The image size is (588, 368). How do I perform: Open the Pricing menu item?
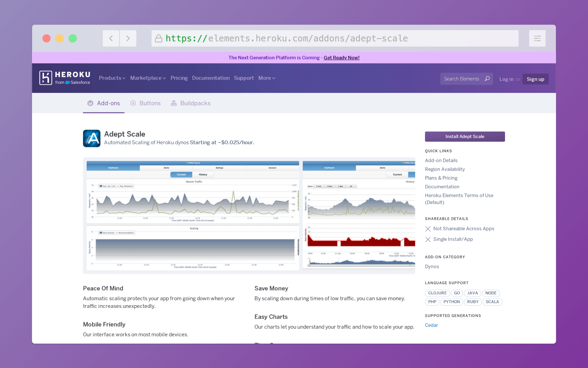click(x=179, y=78)
